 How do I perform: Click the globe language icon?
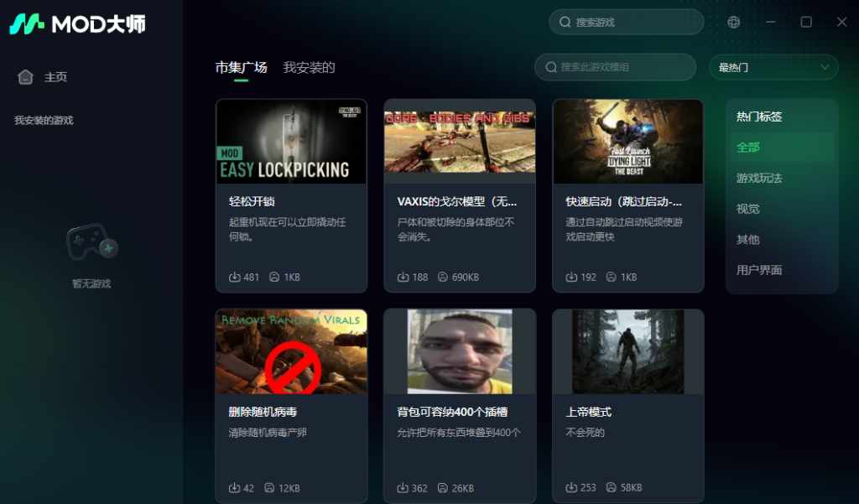pyautogui.click(x=733, y=22)
